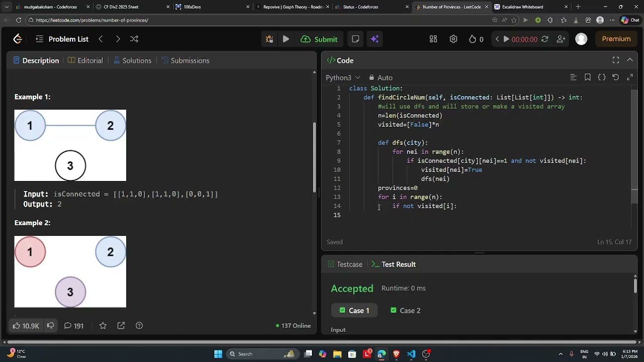
Task: Open the debugger icon beside Run
Action: (x=269, y=39)
